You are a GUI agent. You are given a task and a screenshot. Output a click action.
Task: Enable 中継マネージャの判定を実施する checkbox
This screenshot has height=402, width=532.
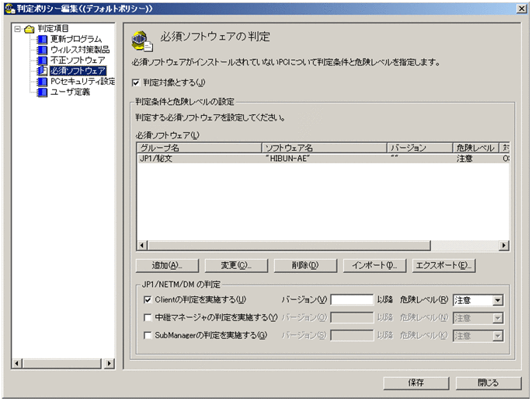(x=148, y=317)
